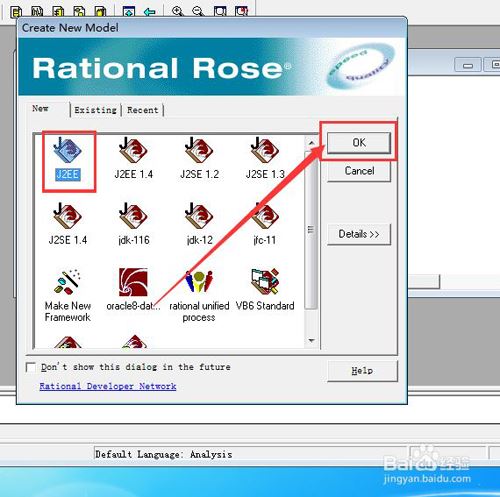This screenshot has height=497, width=500.
Task: Choose the jdk-116 framework icon
Action: [133, 216]
